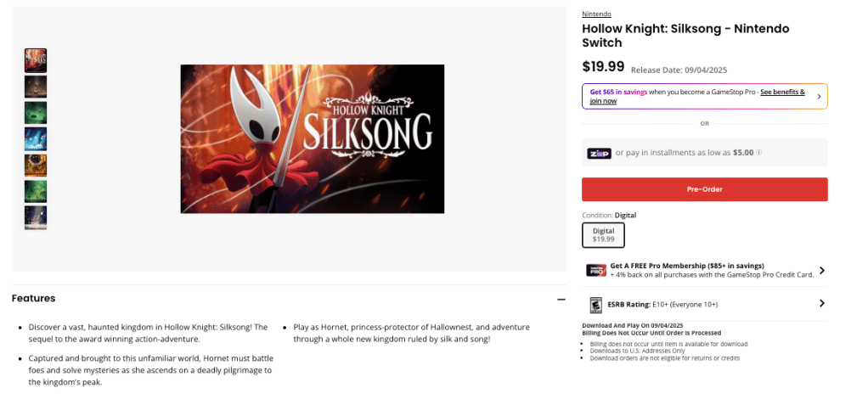Select the fourth blue screenshot thumbnail

pos(36,139)
